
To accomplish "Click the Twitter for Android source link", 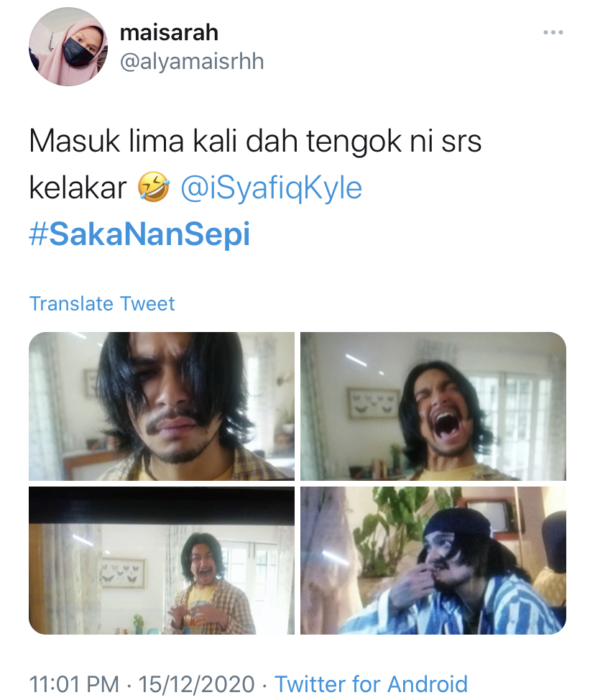I will (x=371, y=684).
